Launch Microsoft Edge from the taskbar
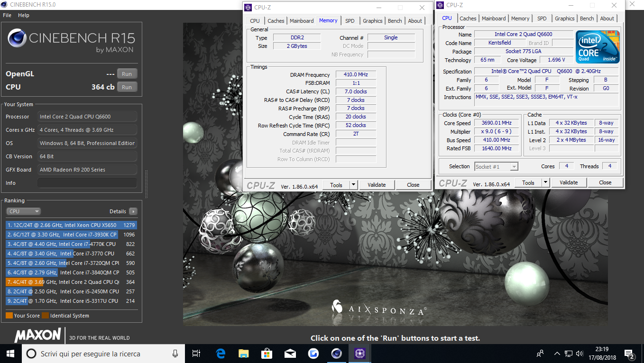Viewport: 644px width, 363px height. 221,354
